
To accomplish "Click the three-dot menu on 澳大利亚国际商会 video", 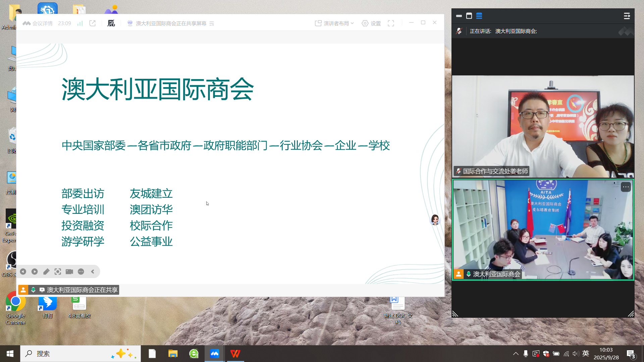I will [x=626, y=187].
